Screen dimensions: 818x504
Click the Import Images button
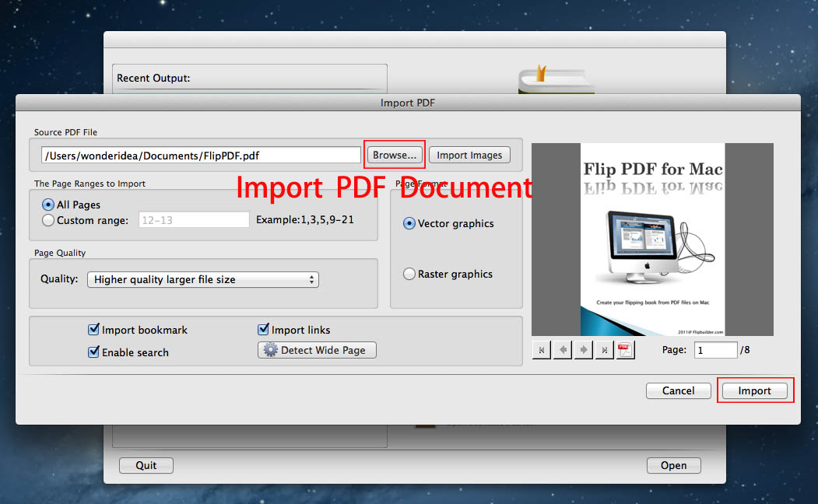click(x=469, y=155)
